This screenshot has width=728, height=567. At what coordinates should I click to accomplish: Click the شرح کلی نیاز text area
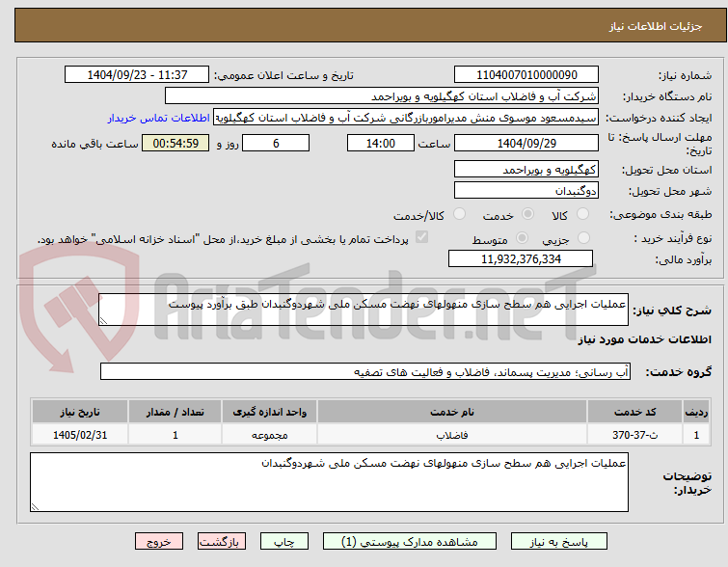click(364, 310)
